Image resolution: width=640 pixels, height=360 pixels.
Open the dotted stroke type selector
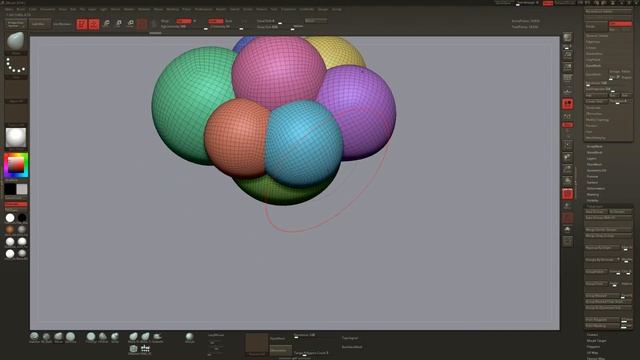click(16, 66)
